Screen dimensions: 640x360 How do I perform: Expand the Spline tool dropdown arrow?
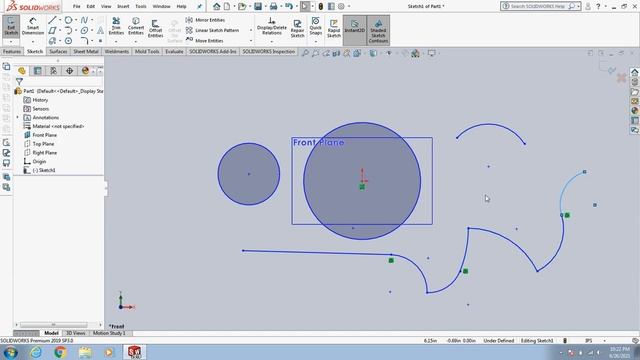coord(92,20)
